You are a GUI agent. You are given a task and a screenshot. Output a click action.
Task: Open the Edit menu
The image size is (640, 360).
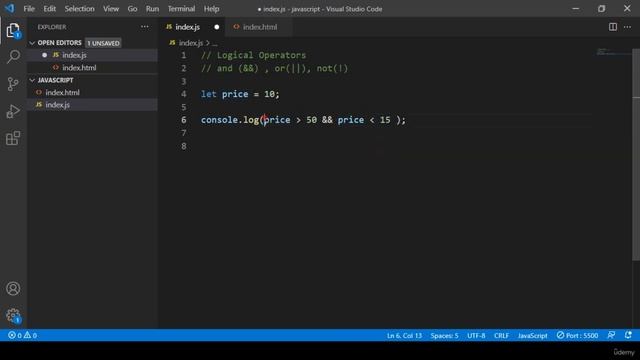pos(49,9)
